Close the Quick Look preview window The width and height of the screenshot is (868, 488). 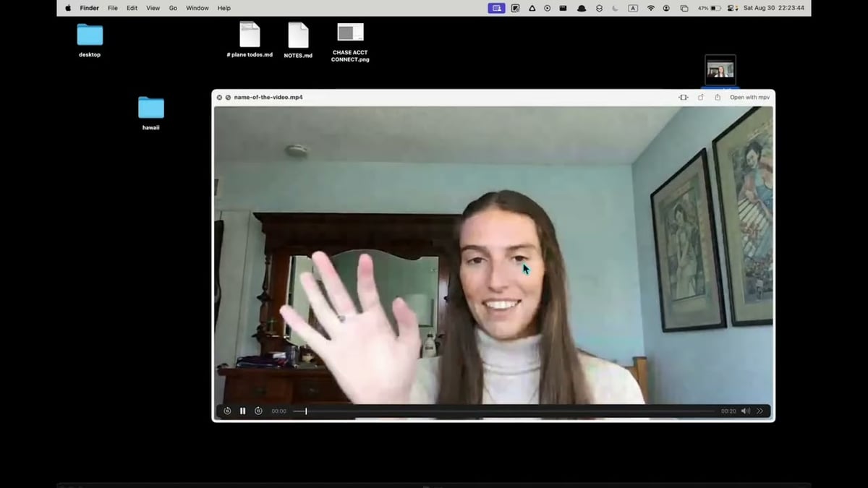click(219, 97)
